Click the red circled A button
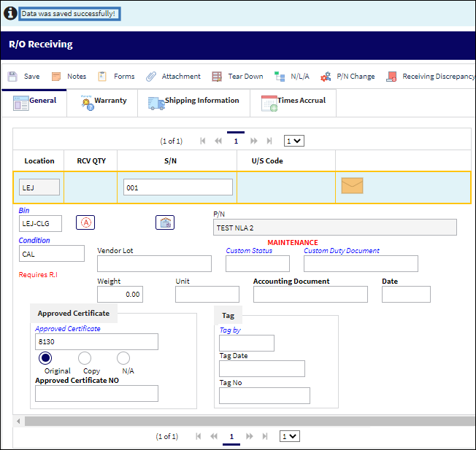Image resolution: width=476 pixels, height=450 pixels. [x=85, y=222]
